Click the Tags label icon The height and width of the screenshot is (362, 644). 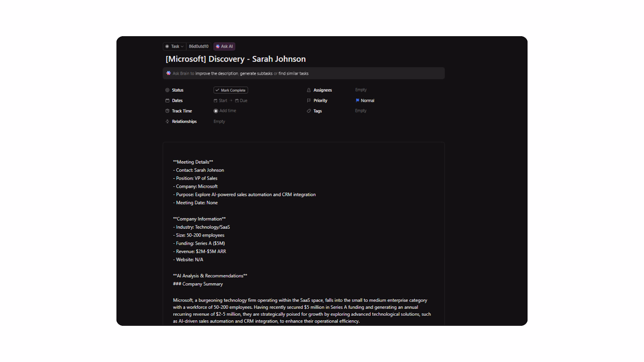click(x=309, y=111)
